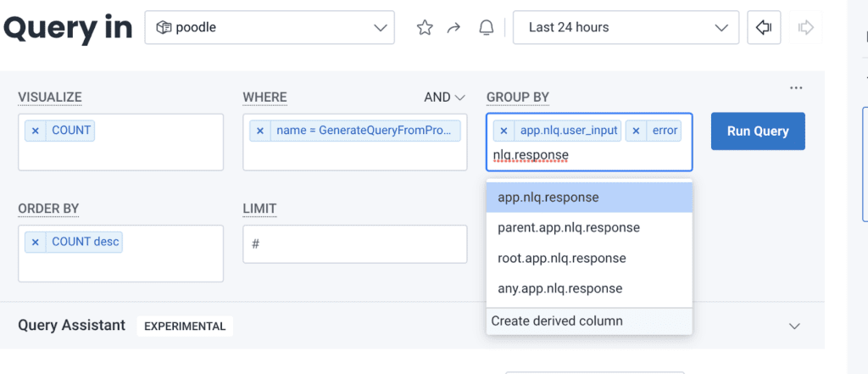
Task: Click the Run Query button
Action: [x=757, y=131]
